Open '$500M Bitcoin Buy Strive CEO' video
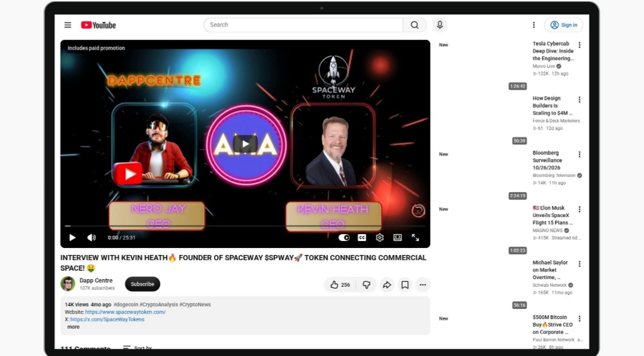This screenshot has width=644, height=356. 553,325
